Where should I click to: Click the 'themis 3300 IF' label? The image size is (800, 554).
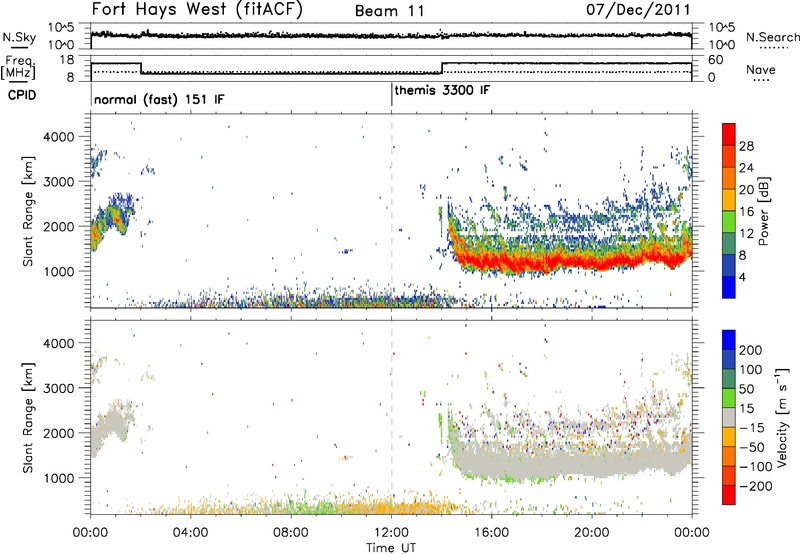coord(442,90)
